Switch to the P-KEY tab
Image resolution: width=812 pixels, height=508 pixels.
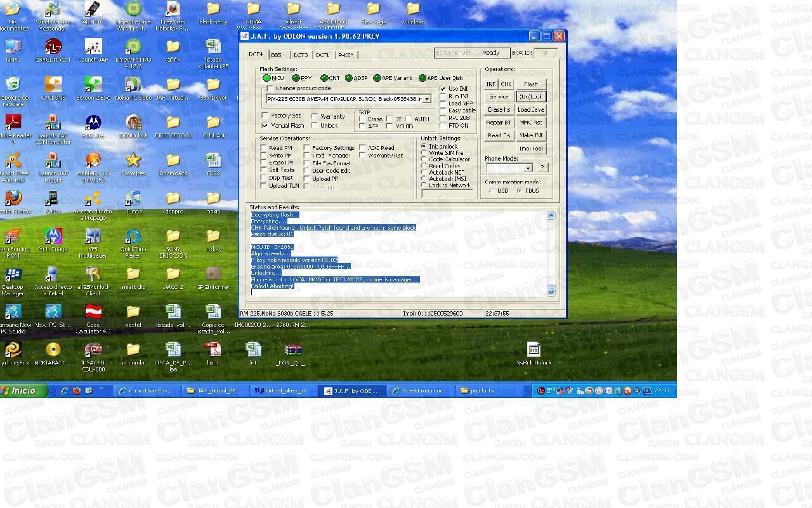pos(346,55)
